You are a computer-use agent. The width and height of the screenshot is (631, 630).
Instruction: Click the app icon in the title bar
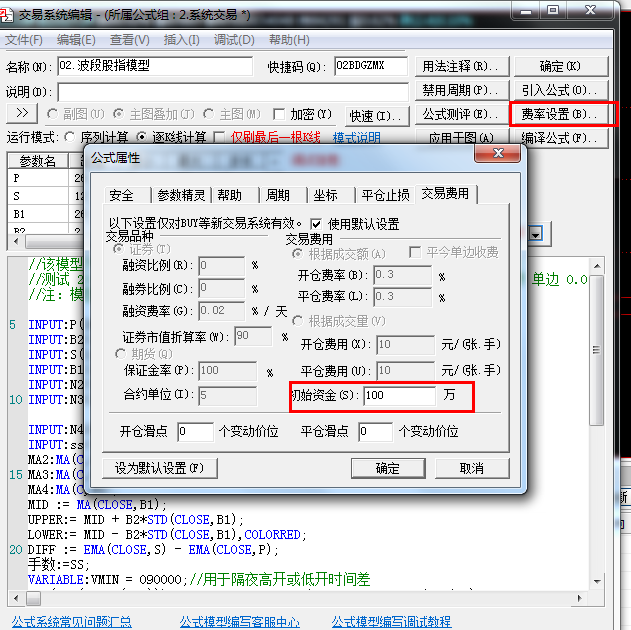tap(6, 15)
